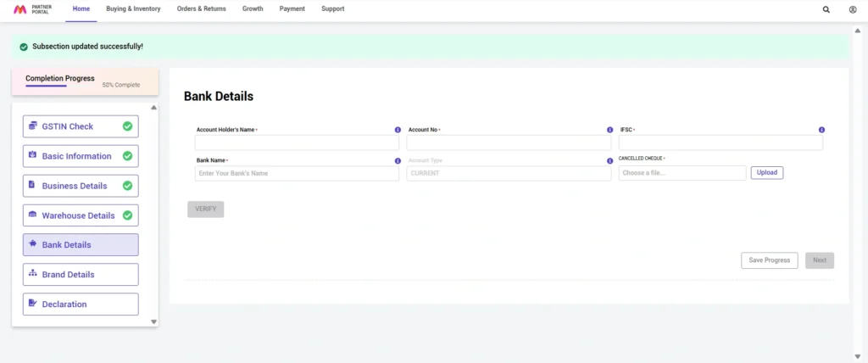Open the Support menu
This screenshot has height=363, width=868.
click(332, 8)
